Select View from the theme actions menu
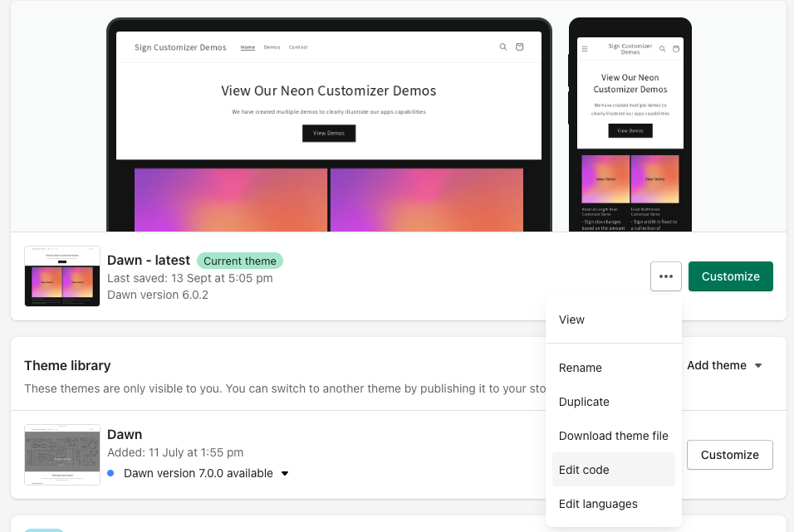The image size is (794, 532). click(x=571, y=320)
